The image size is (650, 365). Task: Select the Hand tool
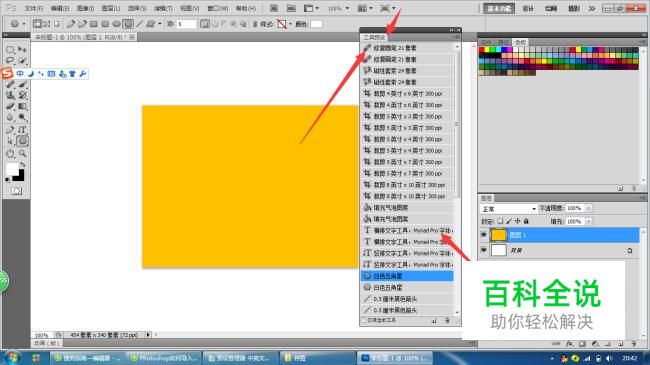10,154
